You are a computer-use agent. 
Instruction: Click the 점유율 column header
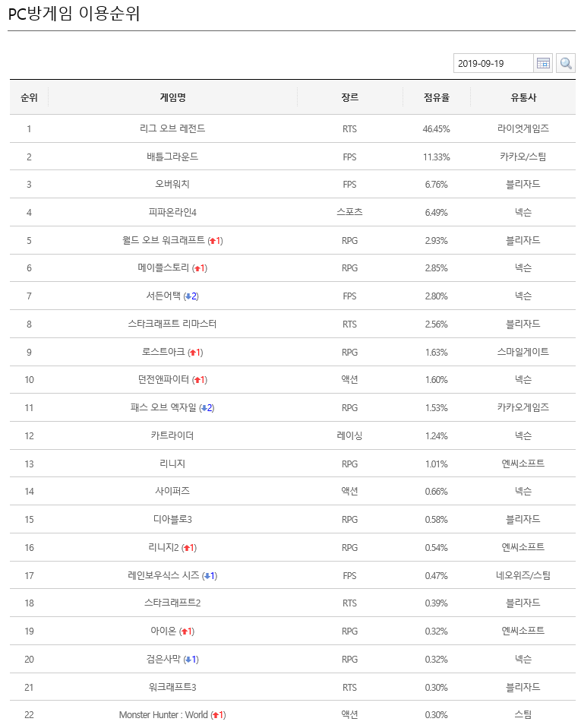[x=436, y=97]
